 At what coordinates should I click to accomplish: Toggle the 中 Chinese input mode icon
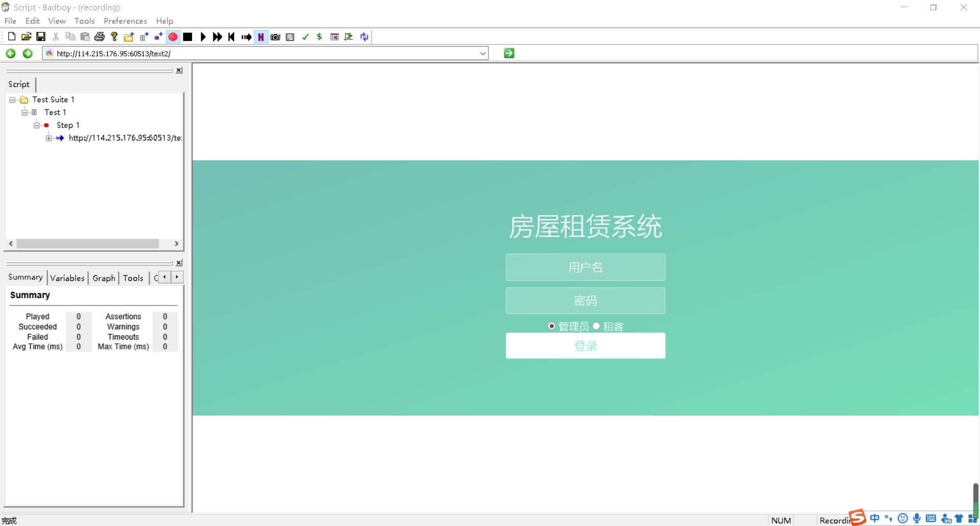pyautogui.click(x=875, y=518)
